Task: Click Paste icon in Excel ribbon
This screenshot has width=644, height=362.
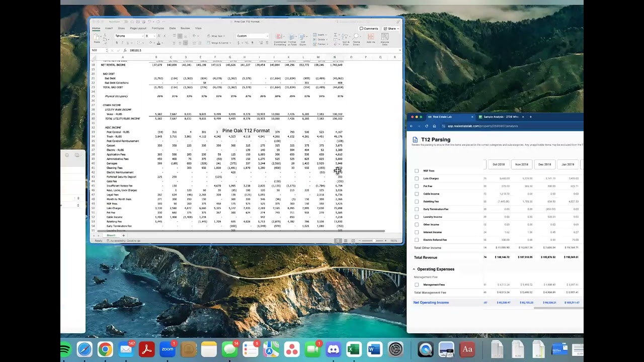Action: coord(96,39)
